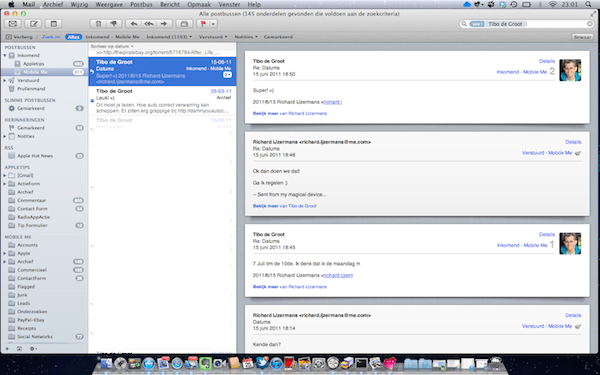Viewport: 600px width, 375px height.
Task: Mark the message as junk with the thumbs-down icon
Action: pos(114,24)
